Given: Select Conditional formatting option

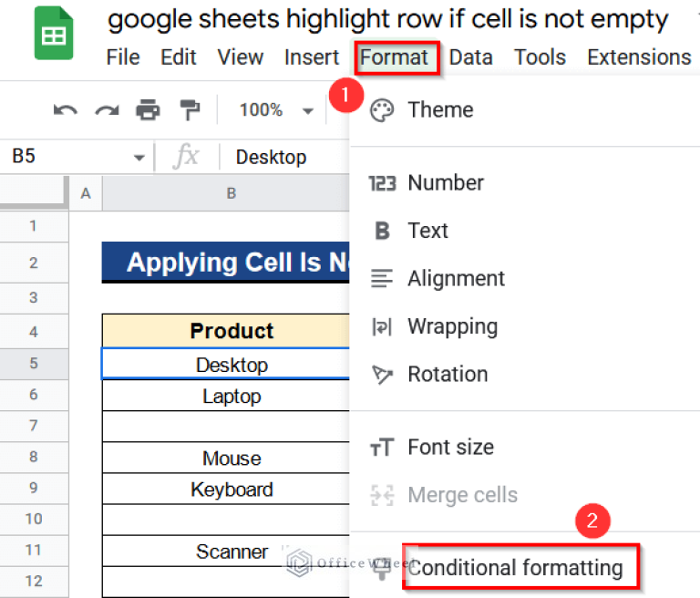Looking at the screenshot, I should pyautogui.click(x=516, y=569).
